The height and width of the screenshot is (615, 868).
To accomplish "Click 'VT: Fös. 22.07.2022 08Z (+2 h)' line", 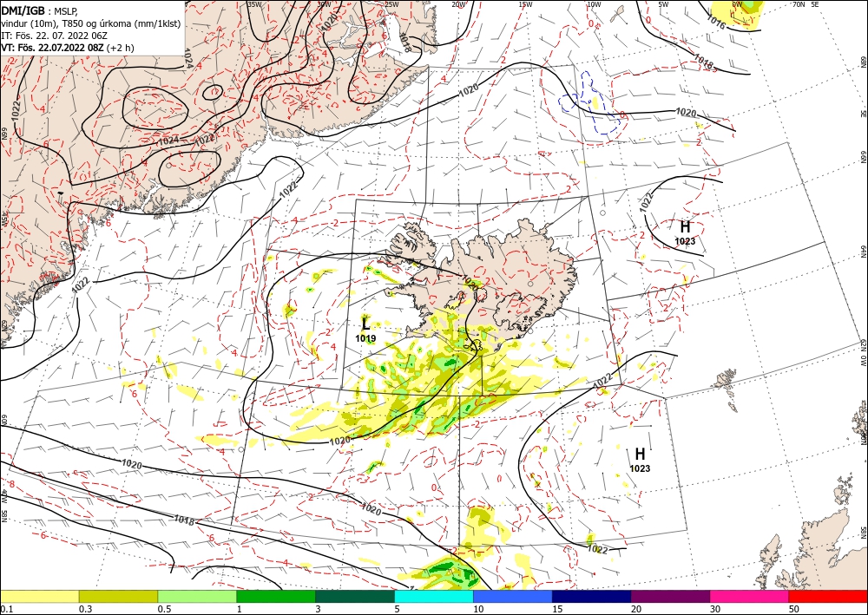I will coord(67,48).
